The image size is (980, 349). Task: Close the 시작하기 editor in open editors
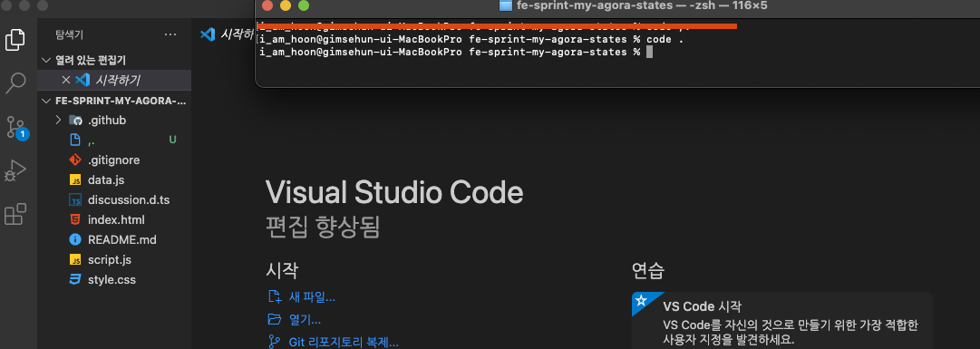pyautogui.click(x=65, y=80)
